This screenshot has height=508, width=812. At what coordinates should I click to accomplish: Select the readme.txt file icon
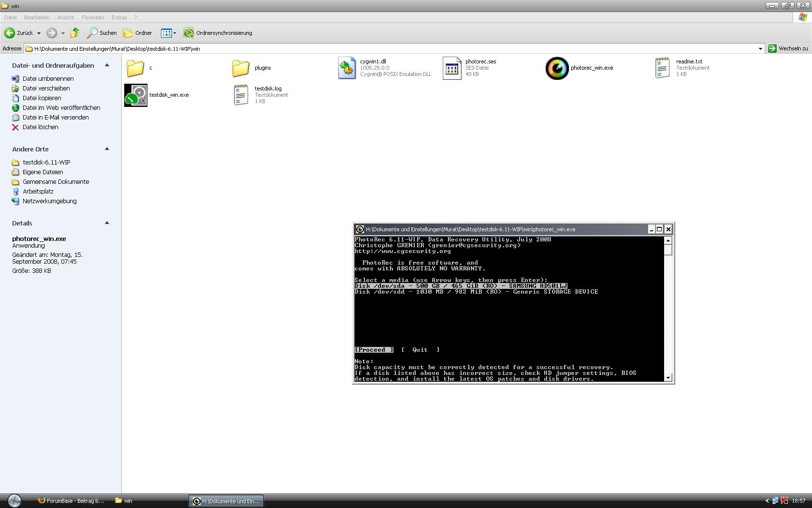tap(663, 68)
